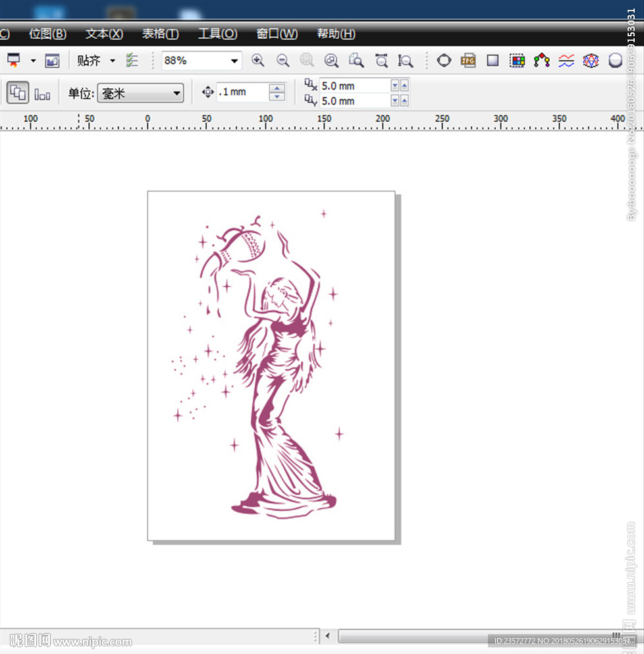Click the Y duplicate distance 5.0 mm field
Screen dimensions: 644x654
(x=355, y=101)
